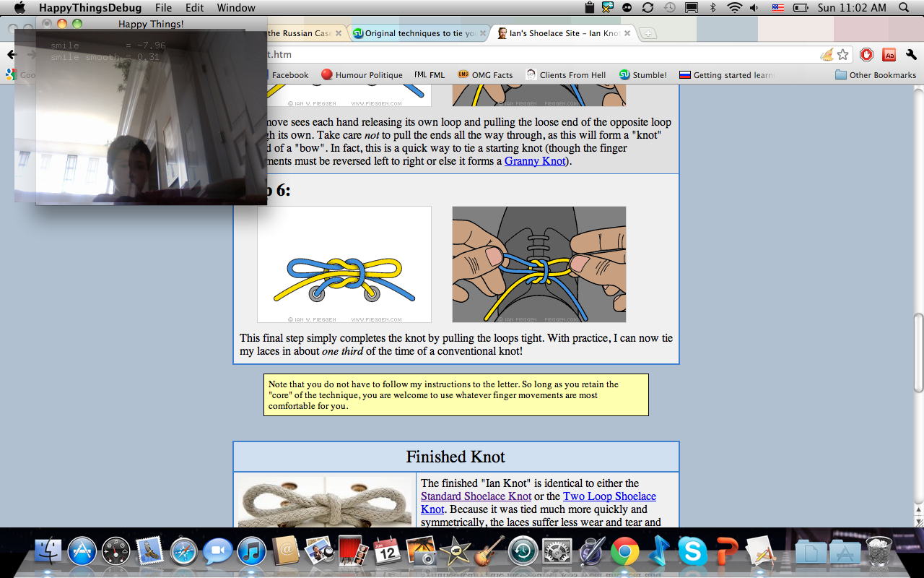The width and height of the screenshot is (924, 578).
Task: Open the Standard Shoelace Knot link
Action: [x=476, y=496]
